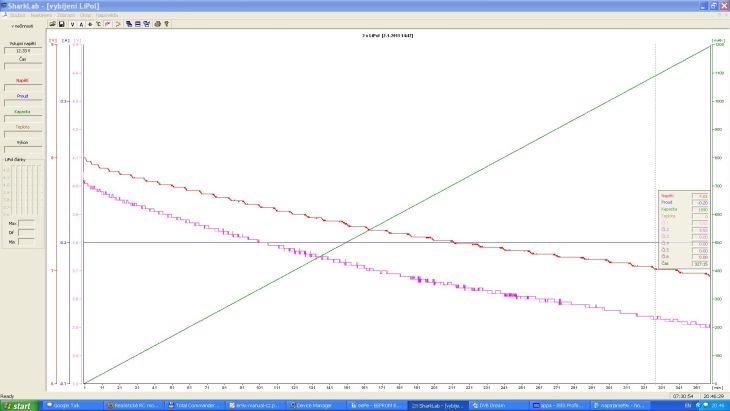Click the Teplota field in the left panel
This screenshot has height=411, width=730.
pyautogui.click(x=23, y=134)
